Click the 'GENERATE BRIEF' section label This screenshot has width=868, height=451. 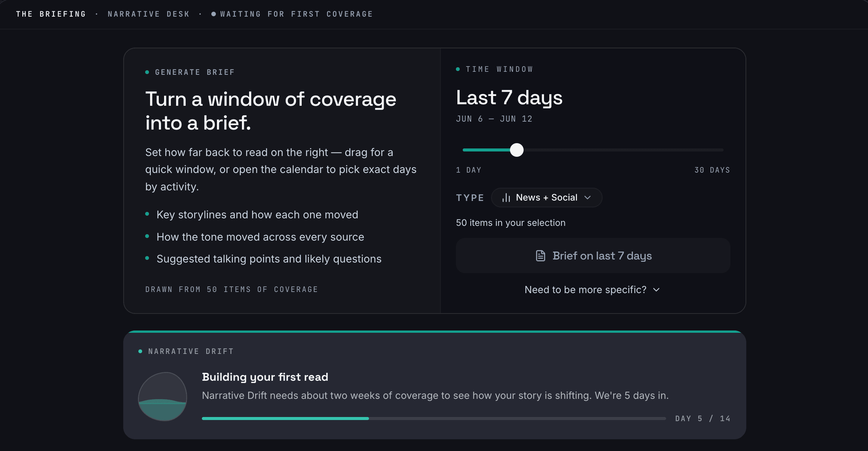click(195, 72)
